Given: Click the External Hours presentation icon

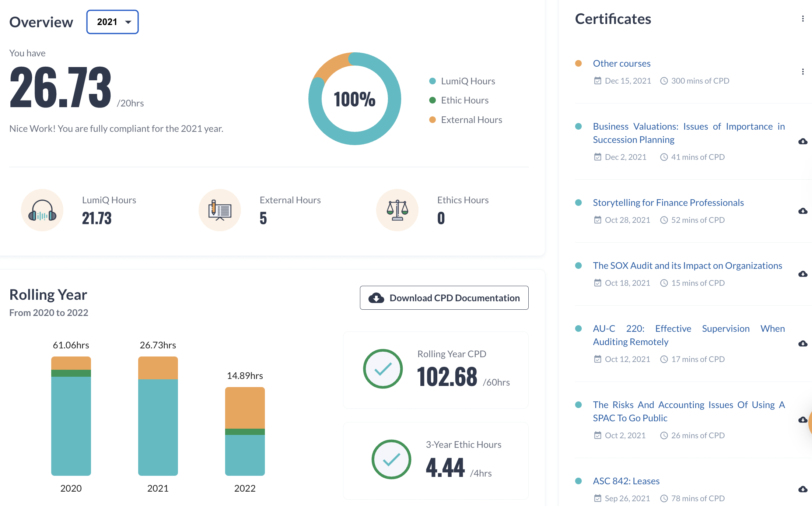Looking at the screenshot, I should pos(220,210).
